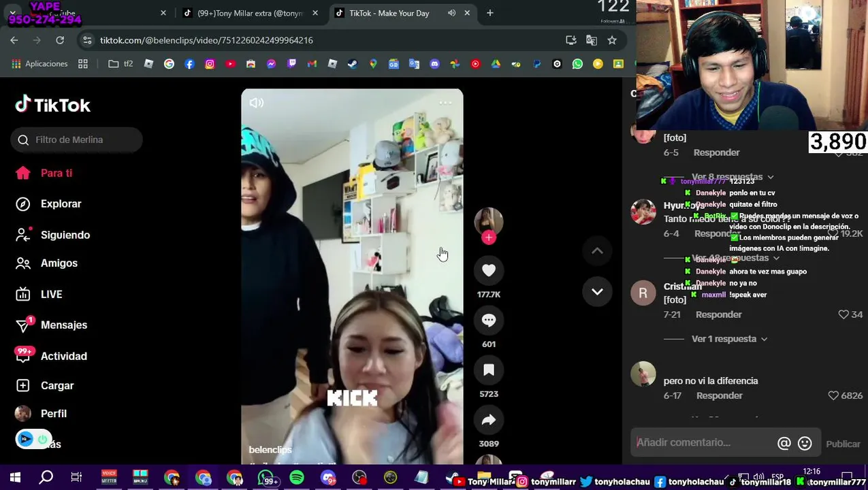Go to the Explorar section

tap(48, 203)
